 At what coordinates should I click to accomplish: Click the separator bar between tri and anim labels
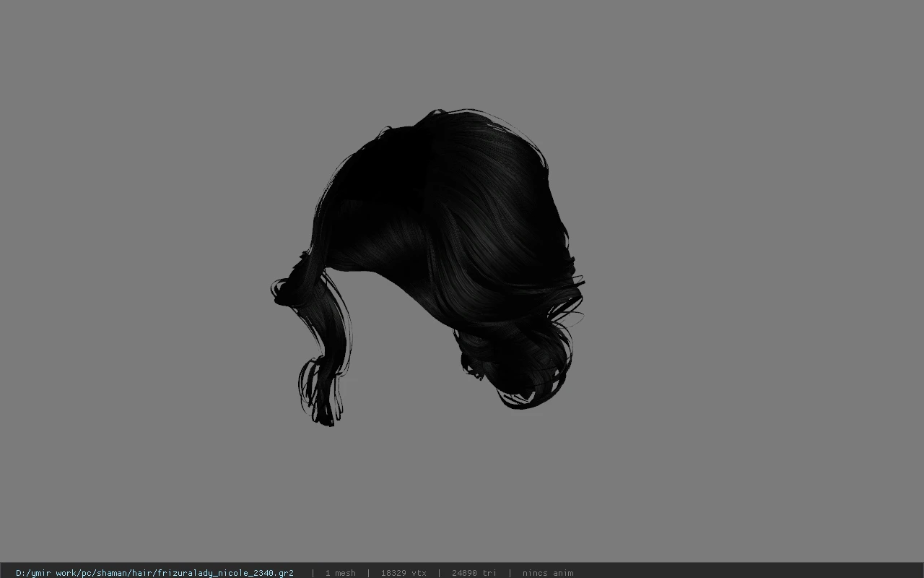[x=510, y=573]
